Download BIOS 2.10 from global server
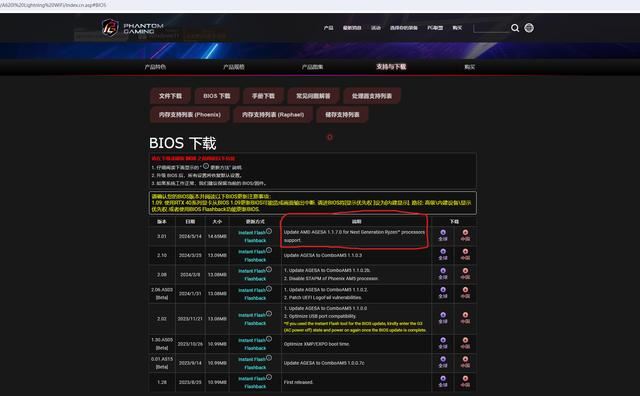The height and width of the screenshot is (396, 640). (x=443, y=255)
